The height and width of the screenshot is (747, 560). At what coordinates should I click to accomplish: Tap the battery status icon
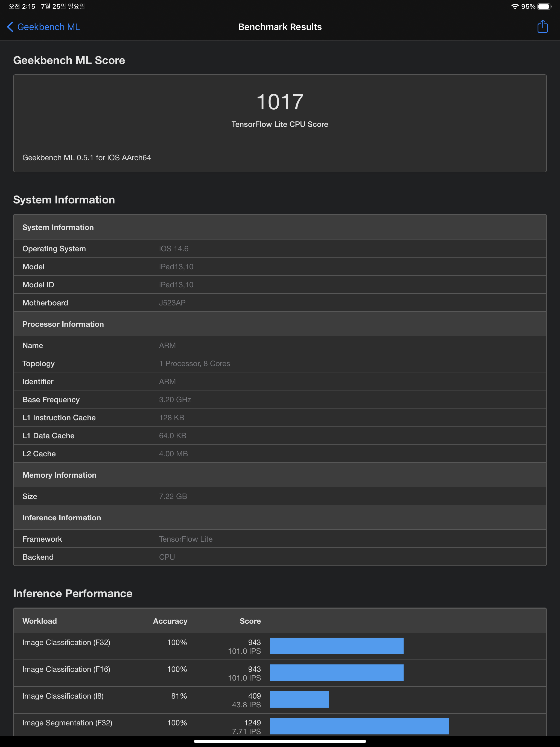click(544, 6)
